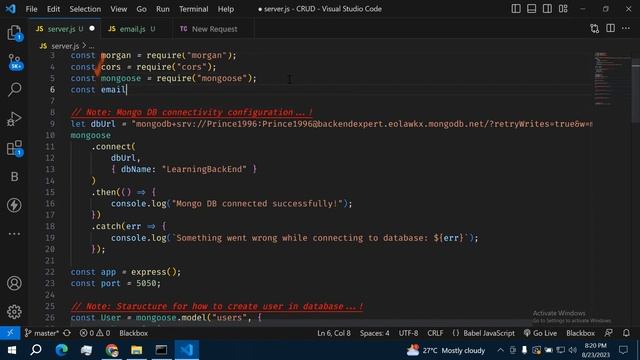Open the Edit menu
Image resolution: width=640 pixels, height=360 pixels.
coord(53,9)
